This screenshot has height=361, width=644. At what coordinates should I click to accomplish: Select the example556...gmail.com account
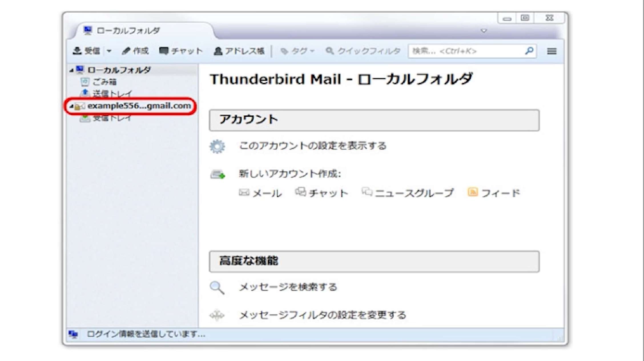[139, 106]
